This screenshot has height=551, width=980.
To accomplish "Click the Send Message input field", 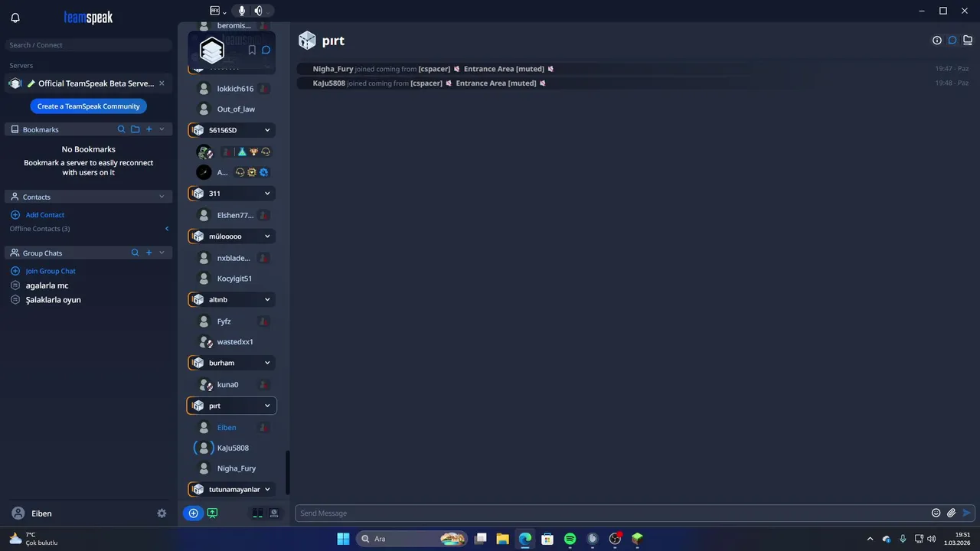I will [x=611, y=514].
